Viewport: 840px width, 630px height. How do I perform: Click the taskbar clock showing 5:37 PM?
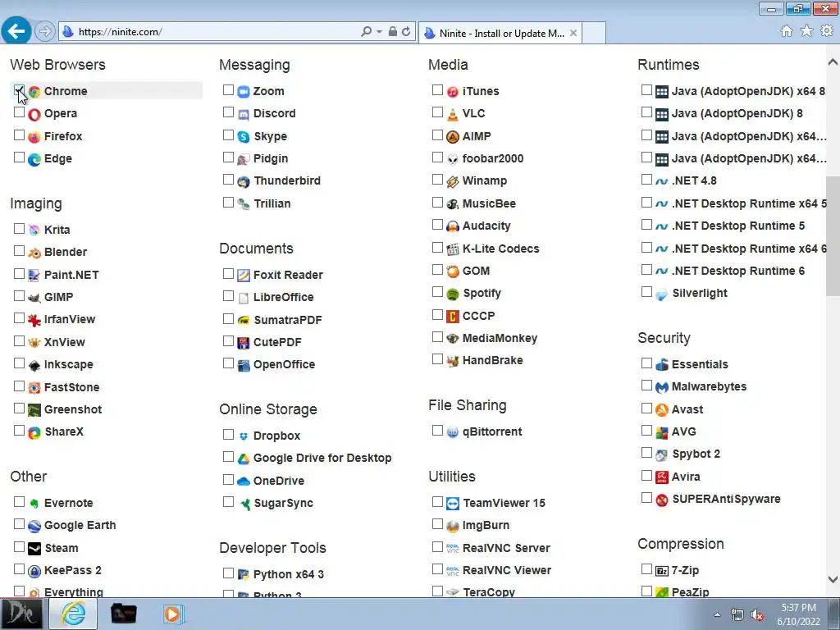coord(798,614)
